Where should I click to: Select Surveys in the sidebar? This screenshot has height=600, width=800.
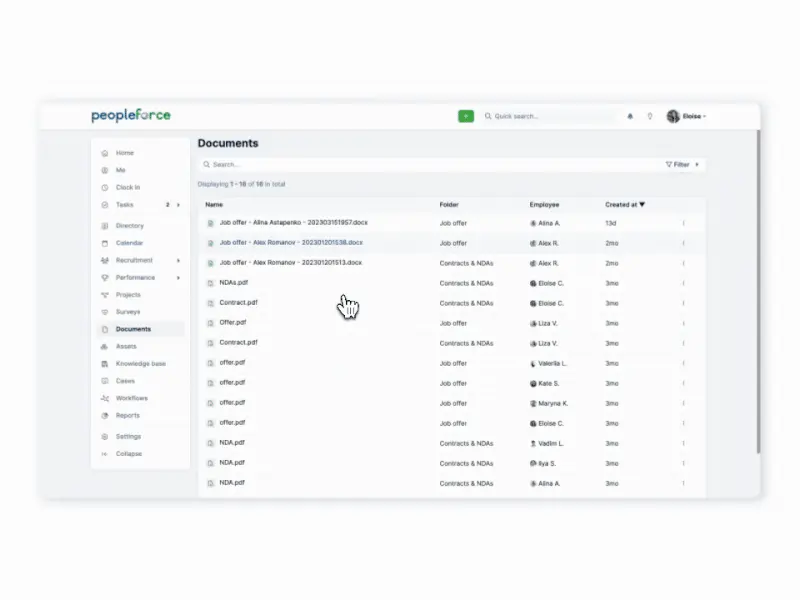tap(128, 312)
